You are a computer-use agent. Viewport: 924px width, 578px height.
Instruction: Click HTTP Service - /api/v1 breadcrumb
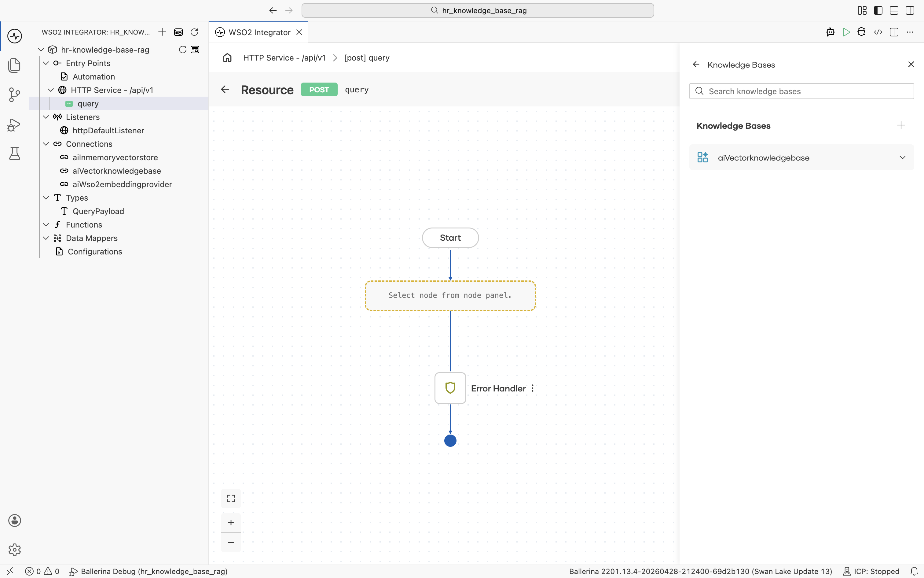pyautogui.click(x=284, y=58)
